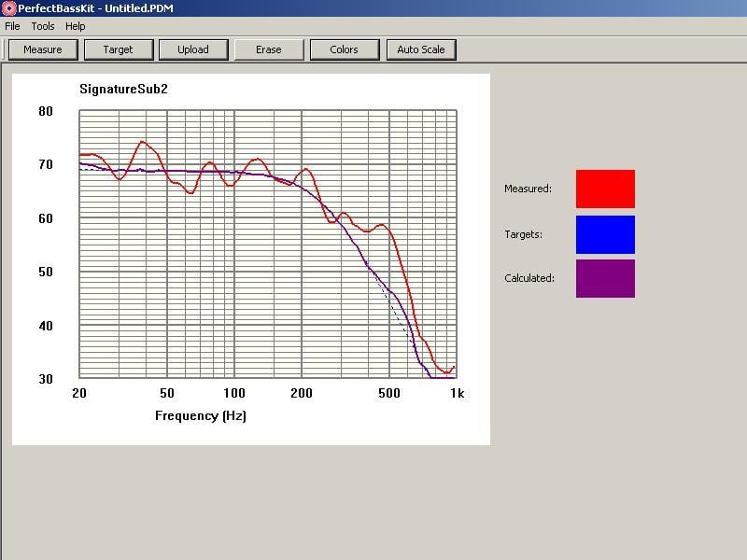
Task: Click the PerfectBassKit app icon in title bar
Action: (9, 8)
